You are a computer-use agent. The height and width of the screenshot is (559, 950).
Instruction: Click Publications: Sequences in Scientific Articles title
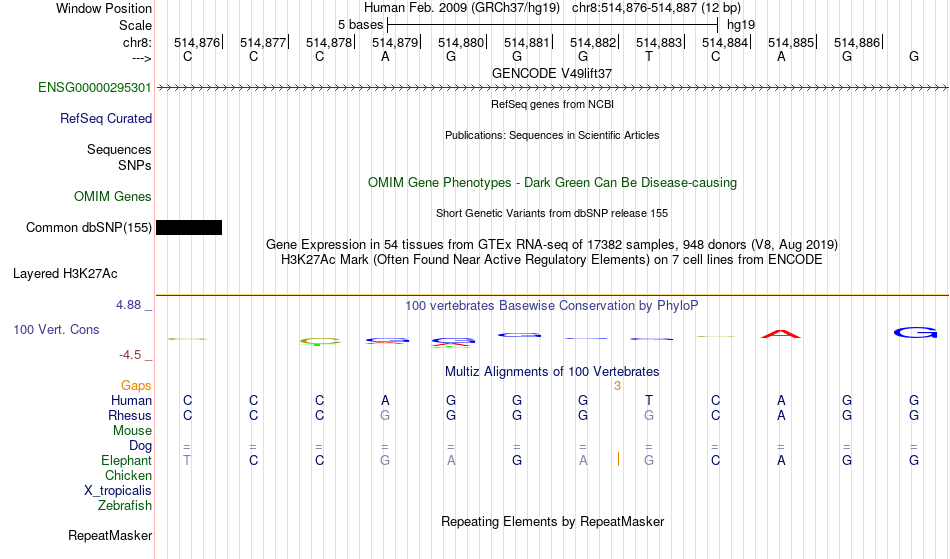click(552, 135)
